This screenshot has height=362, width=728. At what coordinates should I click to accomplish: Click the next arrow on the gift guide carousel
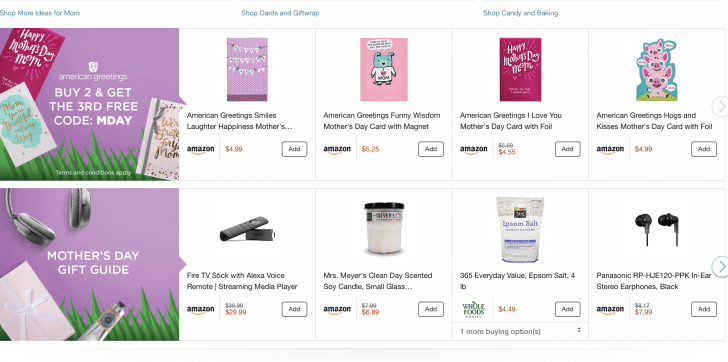coord(721,267)
